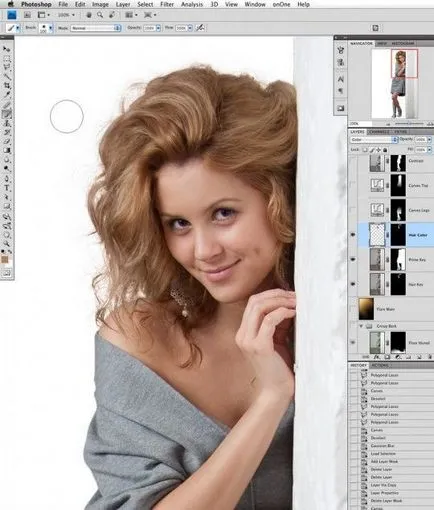Select the Crop tool

point(6,86)
